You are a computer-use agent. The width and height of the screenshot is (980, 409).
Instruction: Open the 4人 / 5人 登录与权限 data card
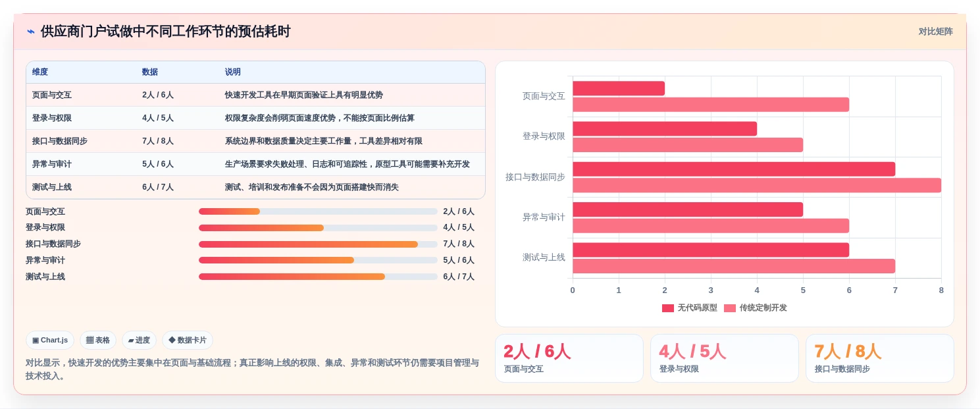pyautogui.click(x=725, y=358)
